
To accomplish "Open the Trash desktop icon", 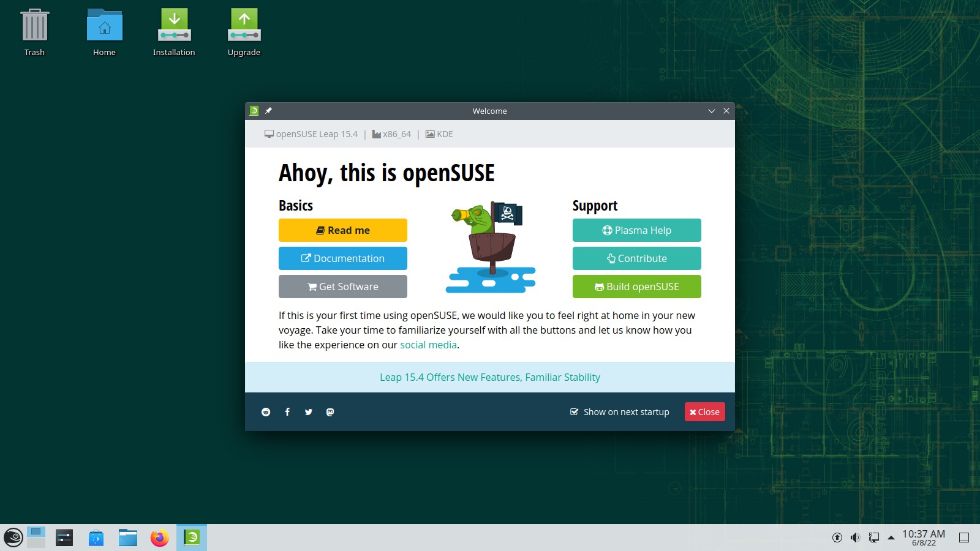I will [x=34, y=33].
